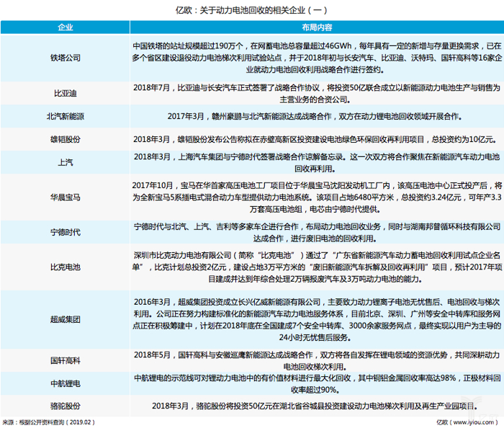Click the text mentioning 湖南邦普循环科技有限公司

point(317,233)
